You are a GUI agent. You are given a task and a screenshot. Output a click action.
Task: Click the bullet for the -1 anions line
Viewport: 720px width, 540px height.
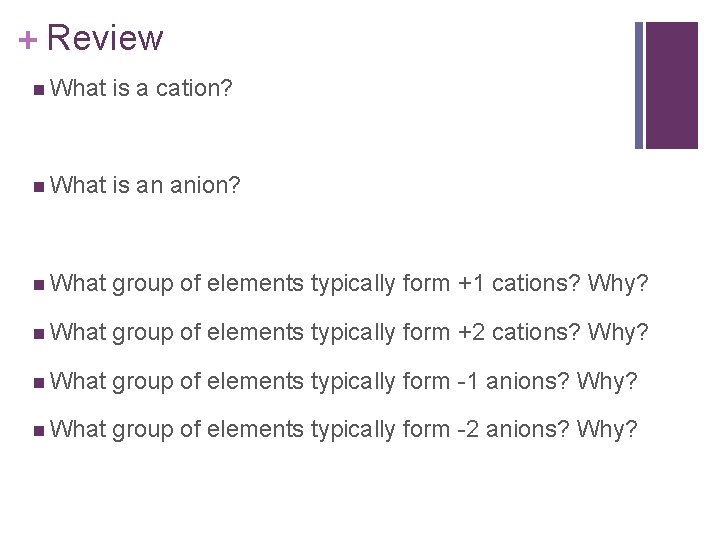[x=37, y=383]
